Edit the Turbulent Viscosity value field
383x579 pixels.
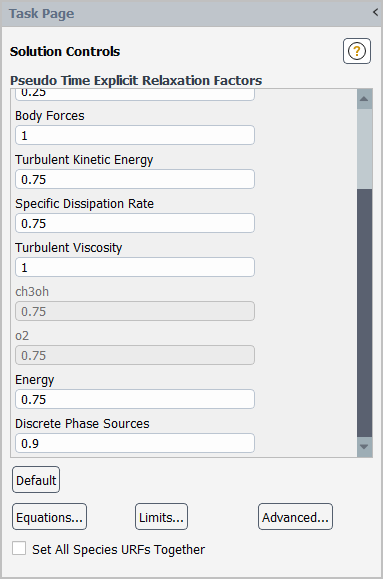[135, 267]
